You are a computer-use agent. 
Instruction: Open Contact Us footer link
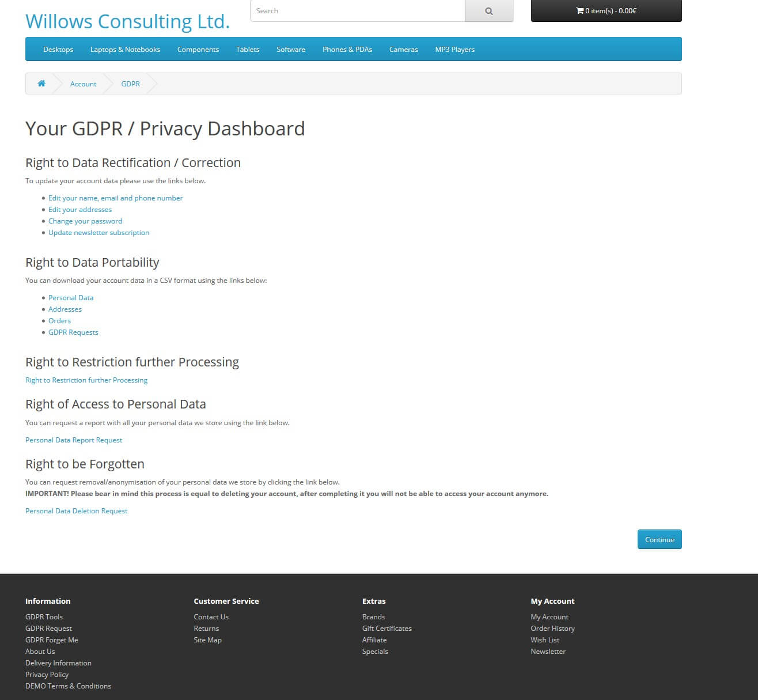(211, 617)
